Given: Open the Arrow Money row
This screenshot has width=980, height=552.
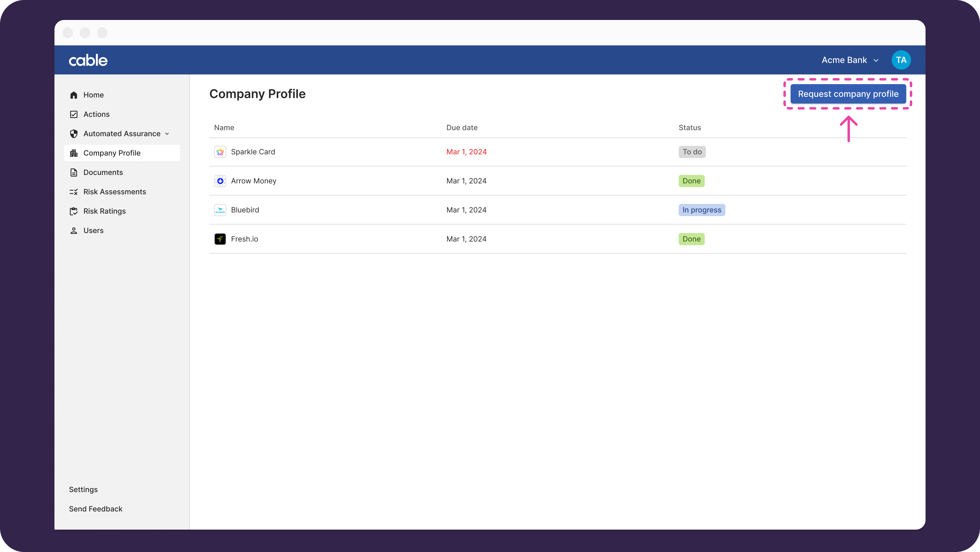Looking at the screenshot, I should pos(253,181).
